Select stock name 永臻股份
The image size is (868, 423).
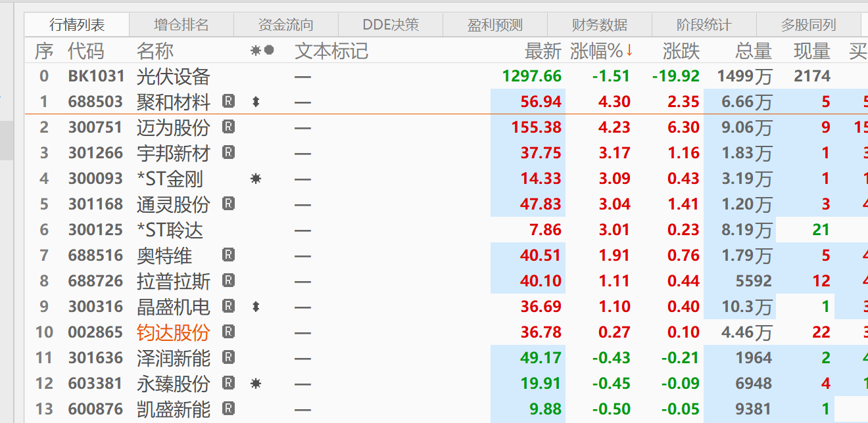click(x=174, y=384)
